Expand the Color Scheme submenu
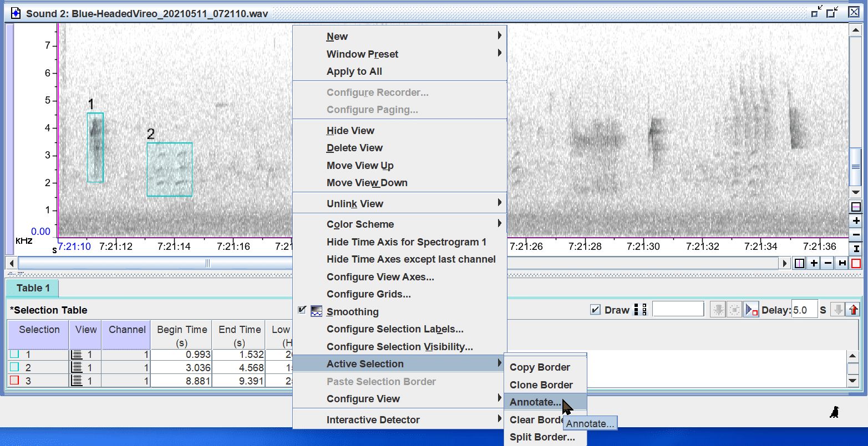 pos(399,224)
